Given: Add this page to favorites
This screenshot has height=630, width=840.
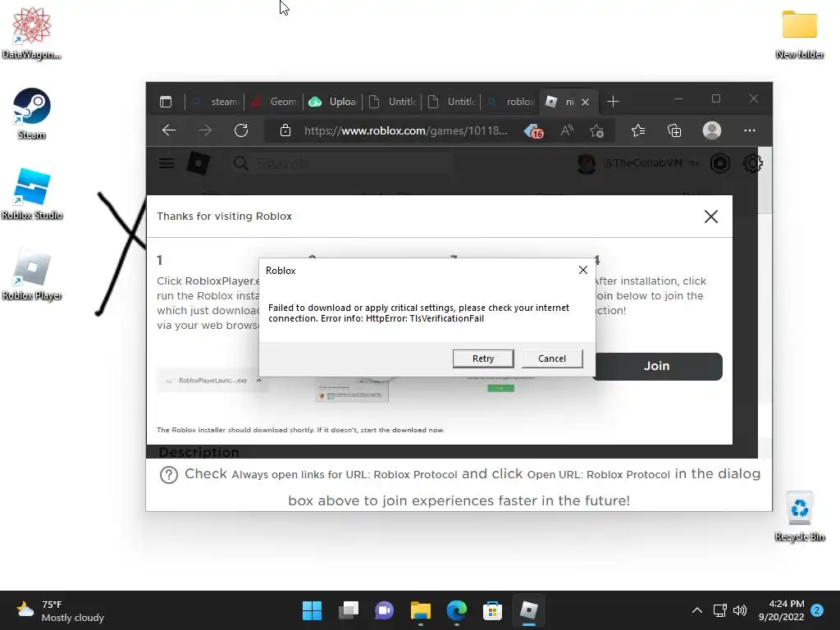Looking at the screenshot, I should point(597,130).
